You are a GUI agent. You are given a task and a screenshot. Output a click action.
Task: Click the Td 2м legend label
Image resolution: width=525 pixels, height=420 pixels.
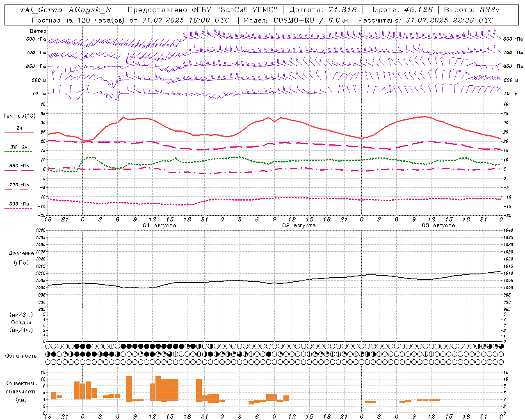click(x=19, y=147)
